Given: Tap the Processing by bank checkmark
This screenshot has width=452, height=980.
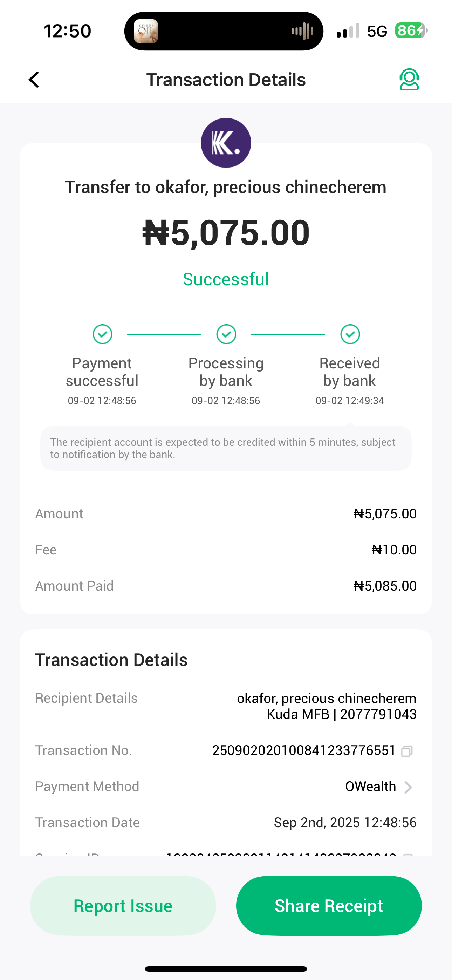Looking at the screenshot, I should click(x=226, y=334).
